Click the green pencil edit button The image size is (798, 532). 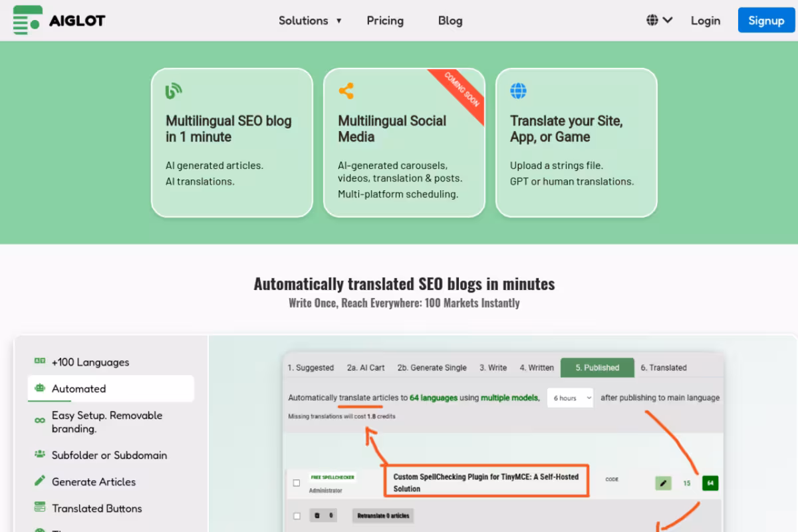pos(663,483)
